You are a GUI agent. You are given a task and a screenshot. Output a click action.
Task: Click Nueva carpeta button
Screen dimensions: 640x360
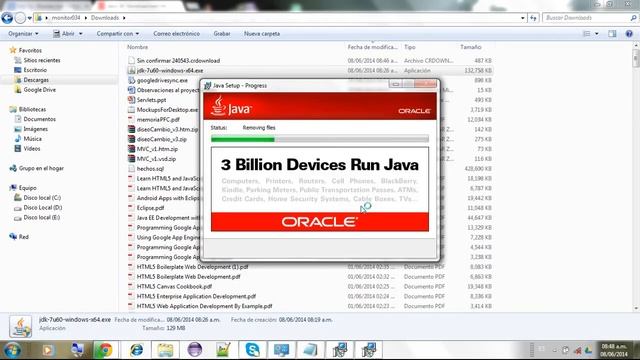tap(262, 33)
